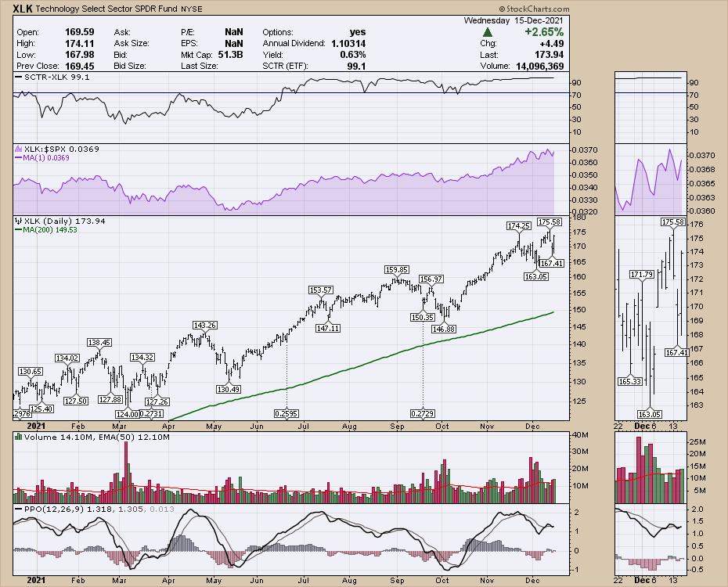Click the 163.05 low label on main chart
Screen dimensions: 728x587
tap(536, 276)
